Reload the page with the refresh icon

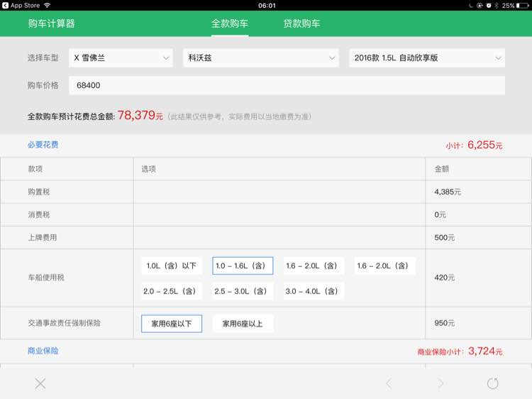(493, 383)
